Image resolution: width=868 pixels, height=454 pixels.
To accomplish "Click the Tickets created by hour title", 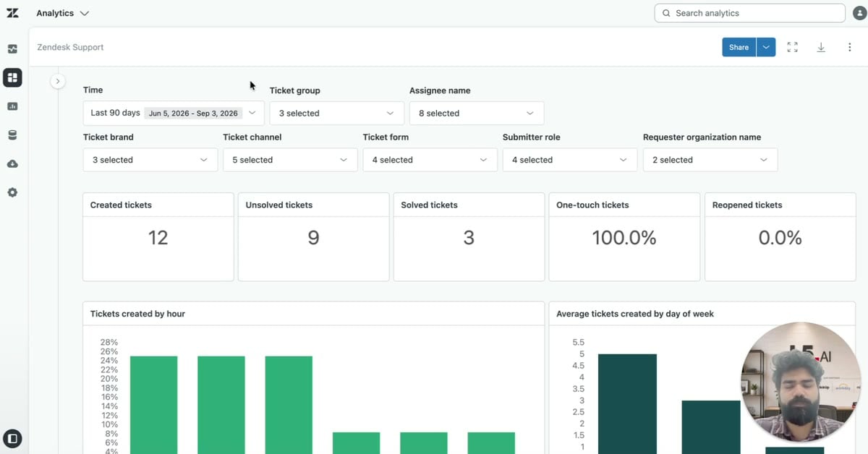I will (x=137, y=314).
